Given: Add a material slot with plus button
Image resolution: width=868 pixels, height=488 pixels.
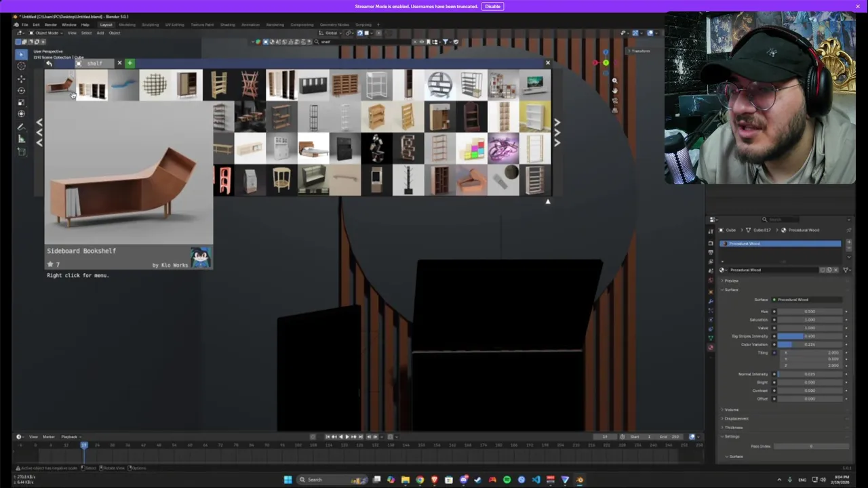Looking at the screenshot, I should point(848,242).
